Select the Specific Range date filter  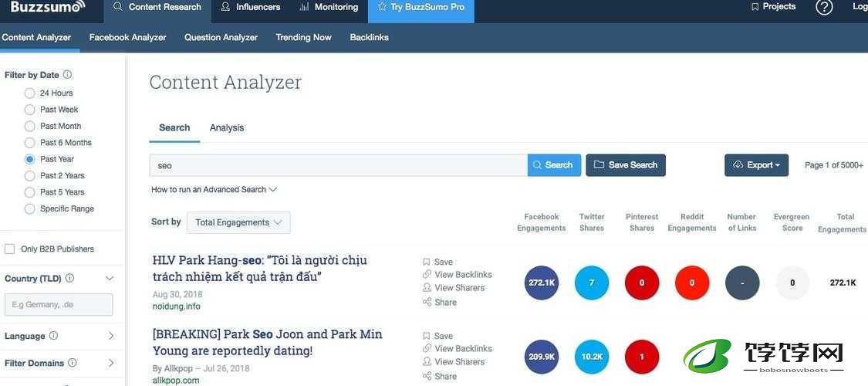click(x=30, y=208)
